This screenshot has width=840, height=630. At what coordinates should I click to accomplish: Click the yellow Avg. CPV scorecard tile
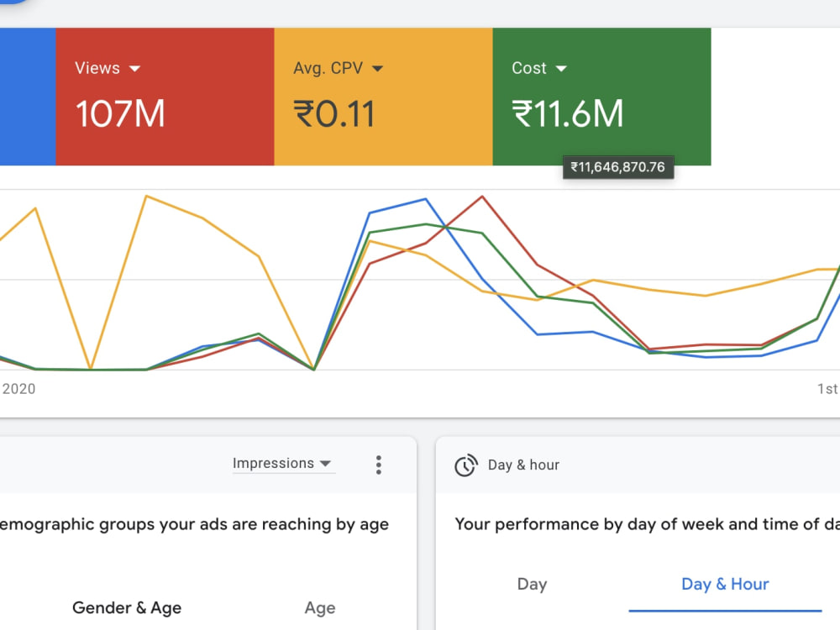[384, 97]
